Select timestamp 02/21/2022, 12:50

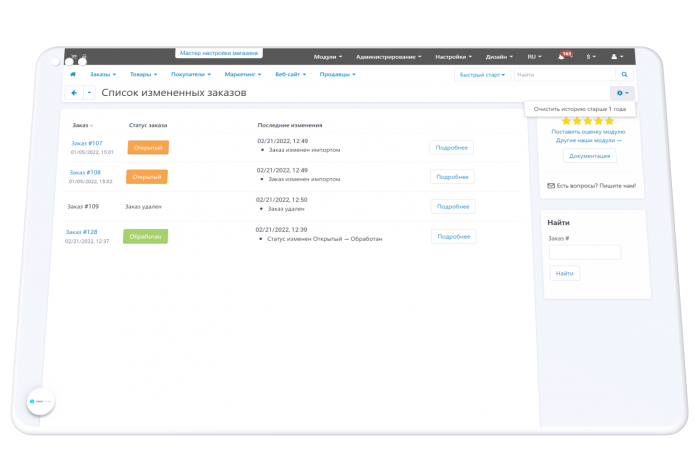coord(281,200)
